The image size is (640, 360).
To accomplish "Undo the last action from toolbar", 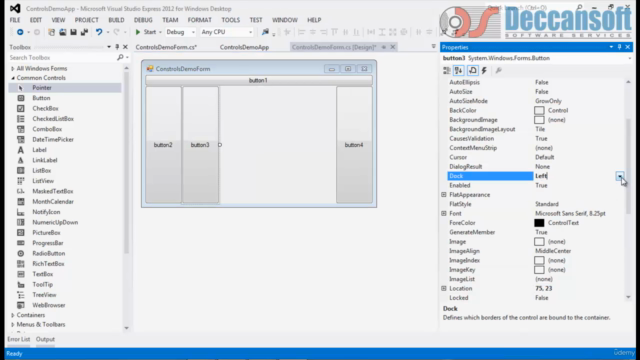I will [x=99, y=32].
